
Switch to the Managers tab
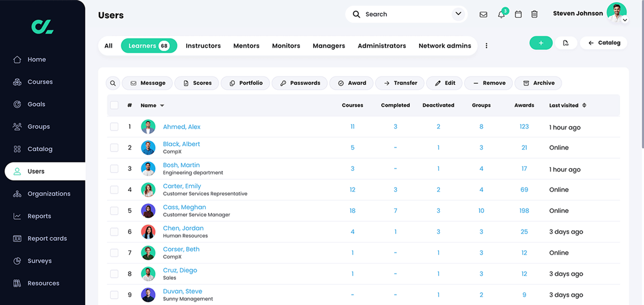pyautogui.click(x=329, y=46)
